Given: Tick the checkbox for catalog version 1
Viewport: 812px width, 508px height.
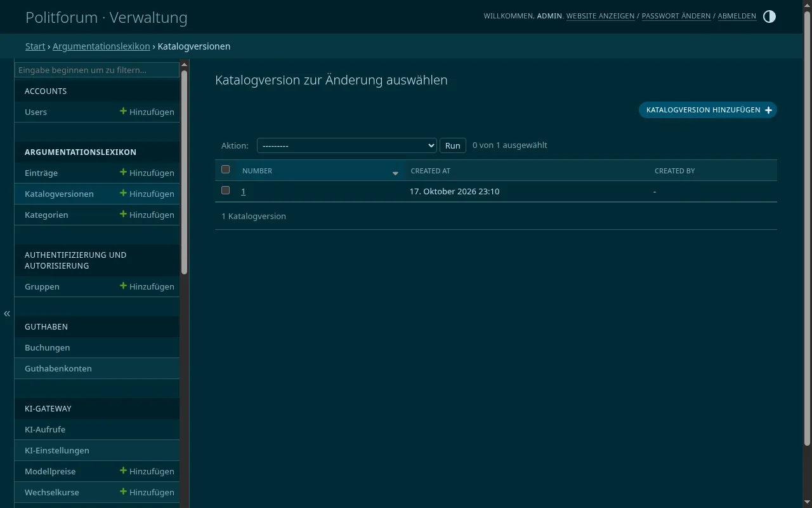Looking at the screenshot, I should click(x=225, y=190).
